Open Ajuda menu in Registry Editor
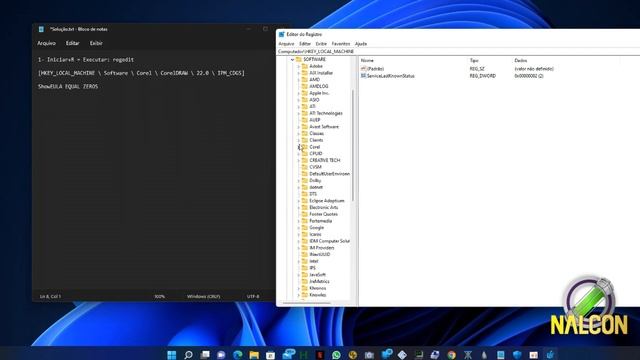This screenshot has width=640, height=360. 361,44
